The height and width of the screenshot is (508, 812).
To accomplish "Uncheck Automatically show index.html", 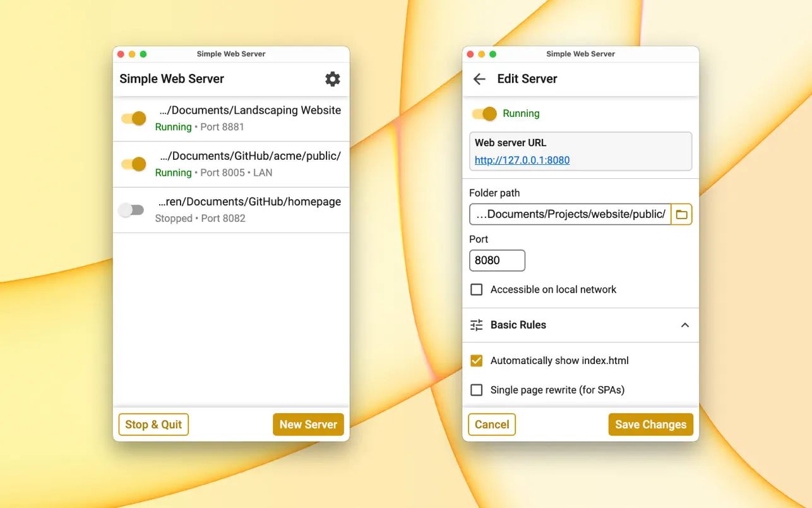I will tap(477, 360).
